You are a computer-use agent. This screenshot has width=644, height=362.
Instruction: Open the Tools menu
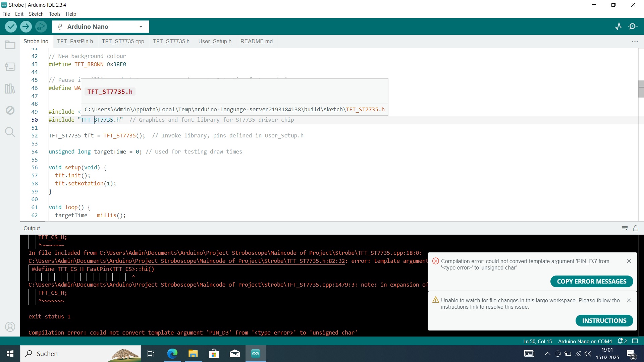click(x=55, y=14)
